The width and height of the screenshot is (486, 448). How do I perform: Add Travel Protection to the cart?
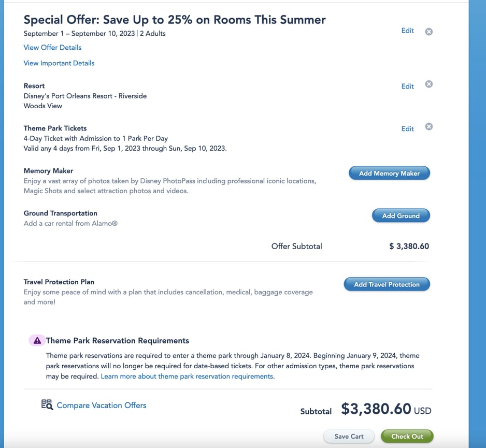tap(387, 284)
